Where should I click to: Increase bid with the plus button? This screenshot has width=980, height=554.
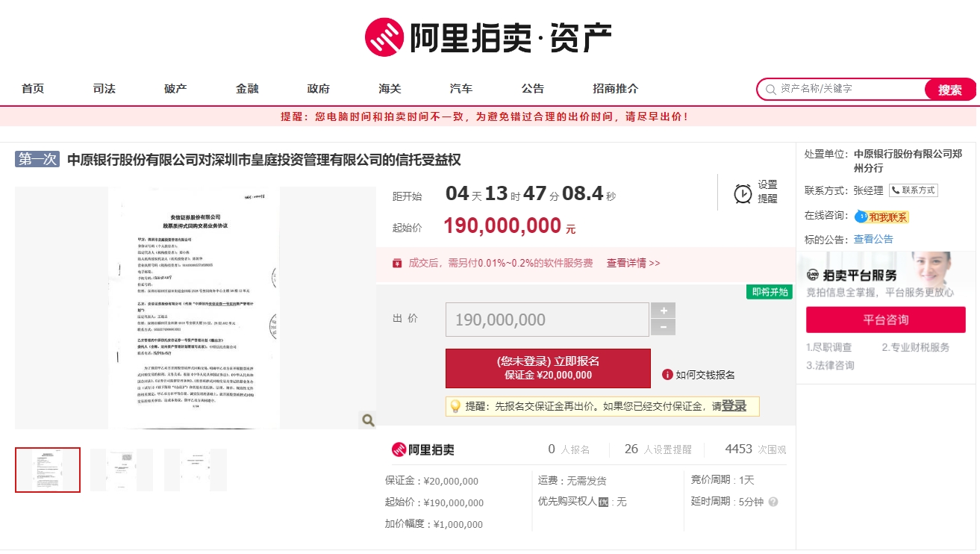663,311
